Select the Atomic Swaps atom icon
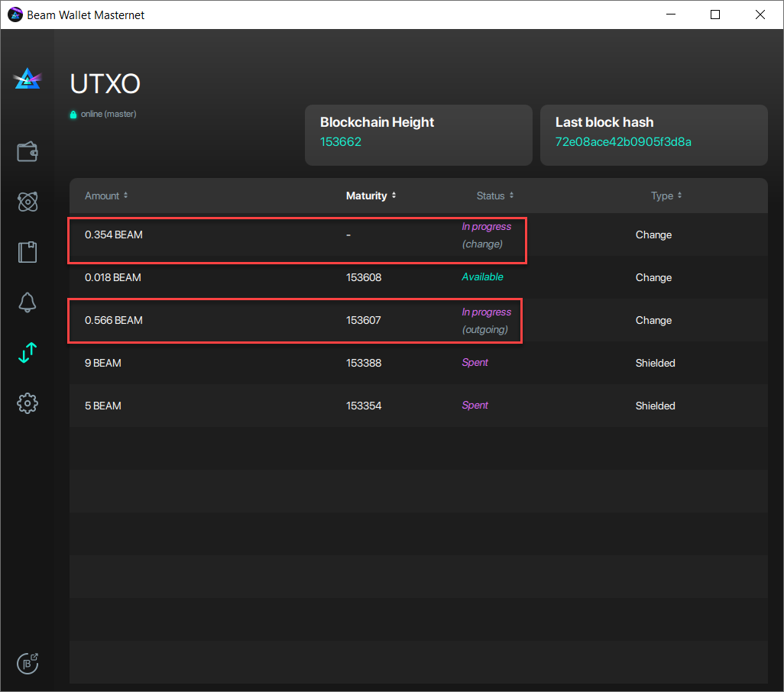Viewport: 784px width, 692px height. coord(28,202)
